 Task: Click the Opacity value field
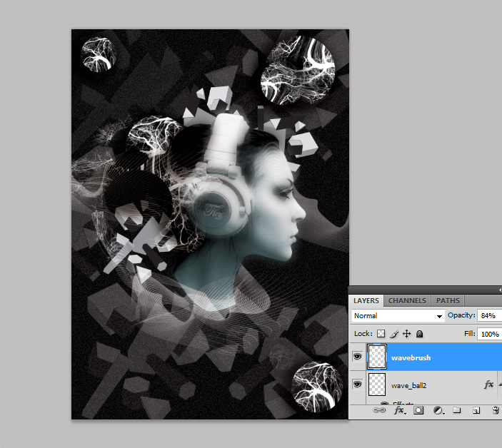pos(490,315)
